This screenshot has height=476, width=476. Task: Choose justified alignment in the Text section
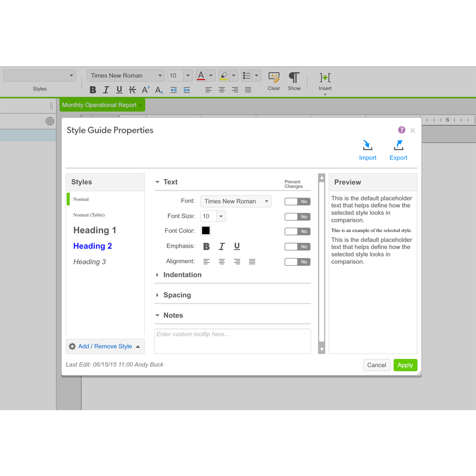(252, 261)
